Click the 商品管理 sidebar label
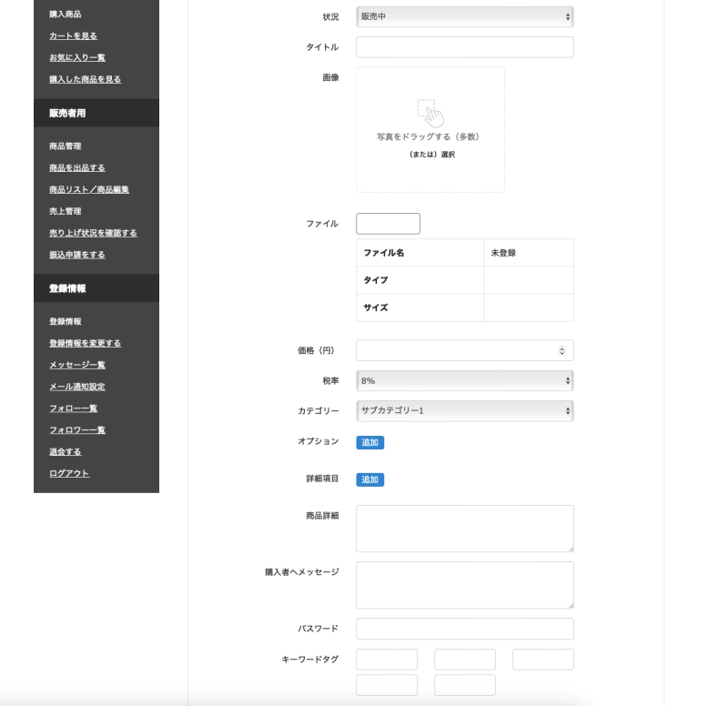The width and height of the screenshot is (728, 706). (x=65, y=146)
